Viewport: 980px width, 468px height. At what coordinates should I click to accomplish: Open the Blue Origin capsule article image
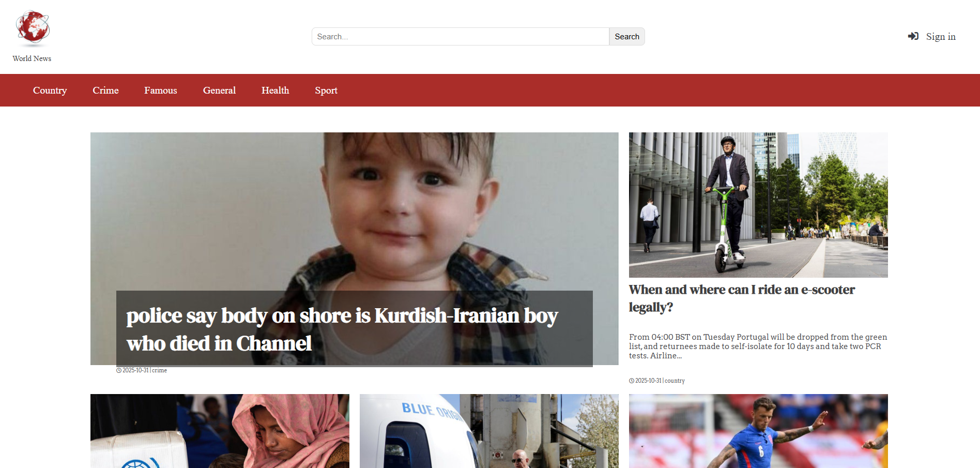(x=489, y=431)
